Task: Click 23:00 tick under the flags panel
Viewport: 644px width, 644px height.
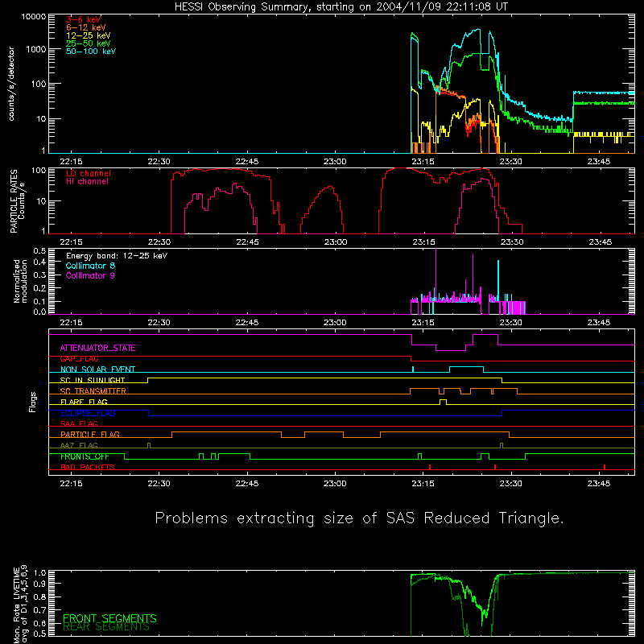Action: 335,484
